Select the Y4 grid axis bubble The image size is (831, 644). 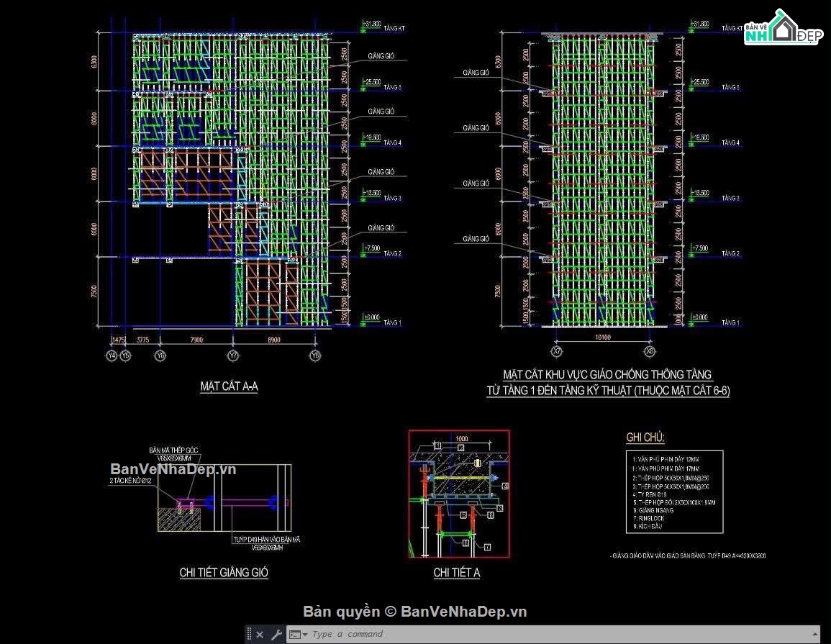[112, 355]
